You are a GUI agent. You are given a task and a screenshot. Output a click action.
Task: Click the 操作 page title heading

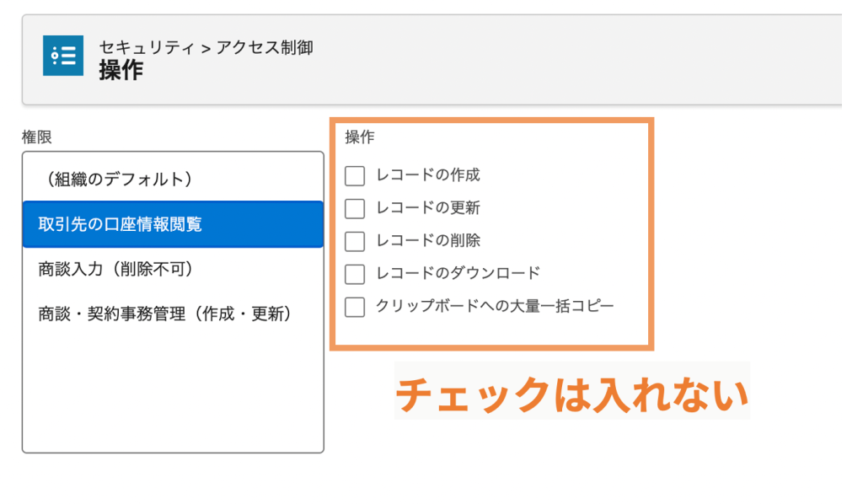pos(121,71)
